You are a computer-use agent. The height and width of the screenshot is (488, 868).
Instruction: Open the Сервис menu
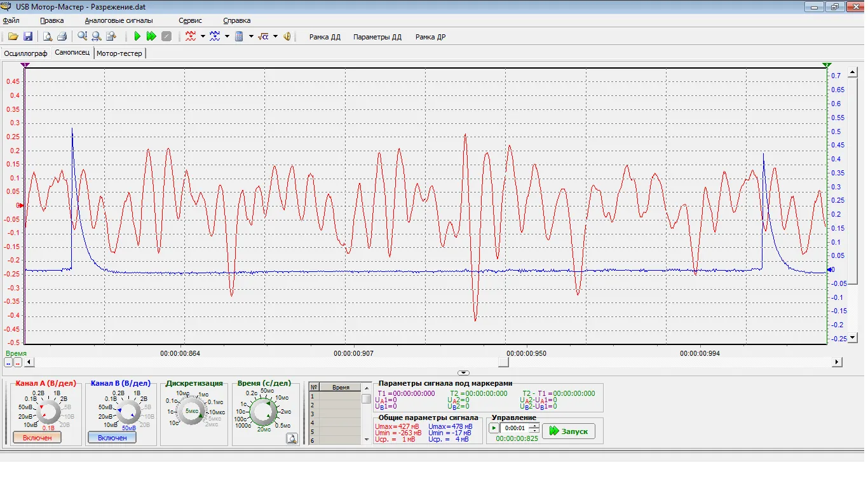191,20
